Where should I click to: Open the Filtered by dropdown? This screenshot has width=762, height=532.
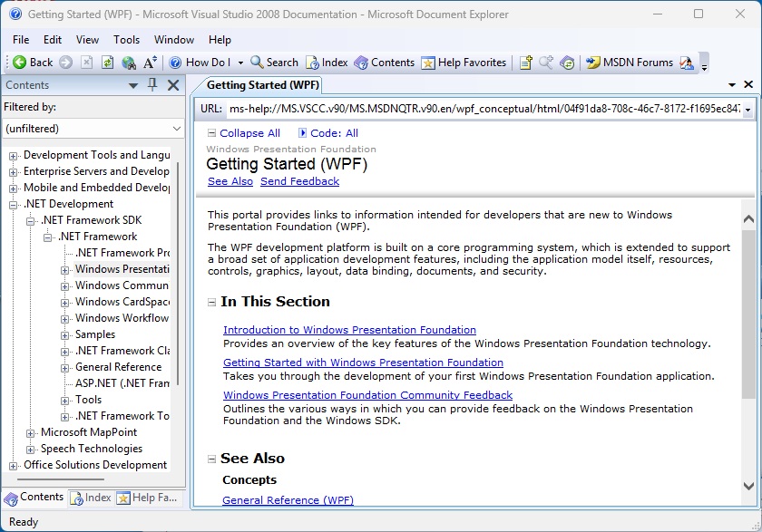[93, 129]
